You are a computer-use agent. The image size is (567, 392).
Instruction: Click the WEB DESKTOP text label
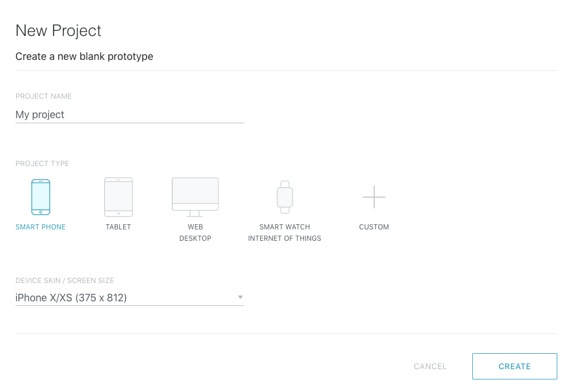click(195, 233)
